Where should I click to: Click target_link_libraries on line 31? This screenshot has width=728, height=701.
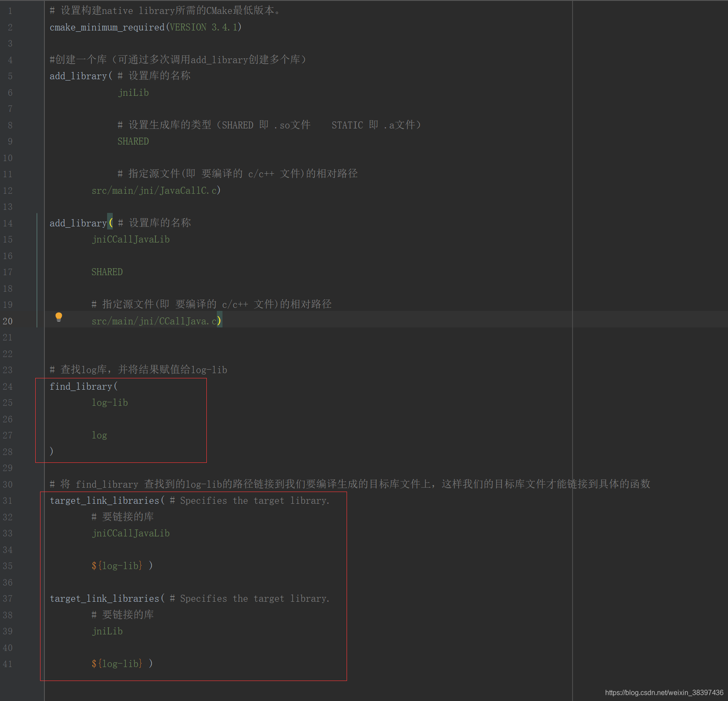104,501
